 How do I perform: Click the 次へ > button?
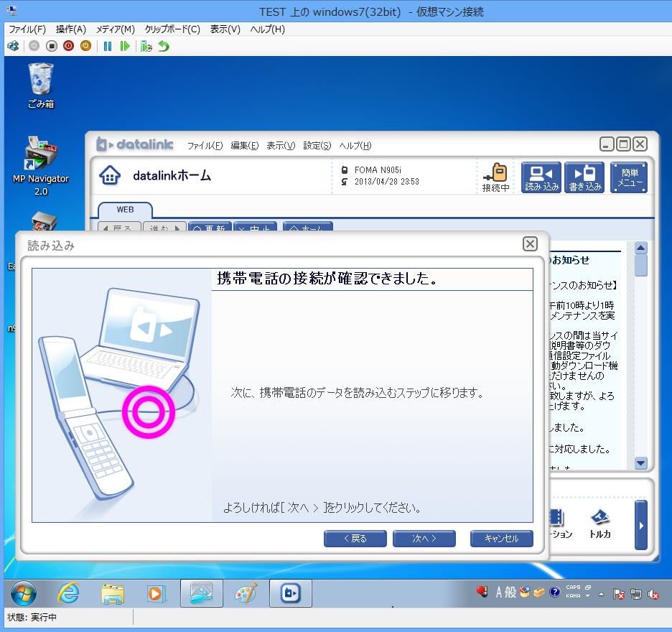(424, 539)
